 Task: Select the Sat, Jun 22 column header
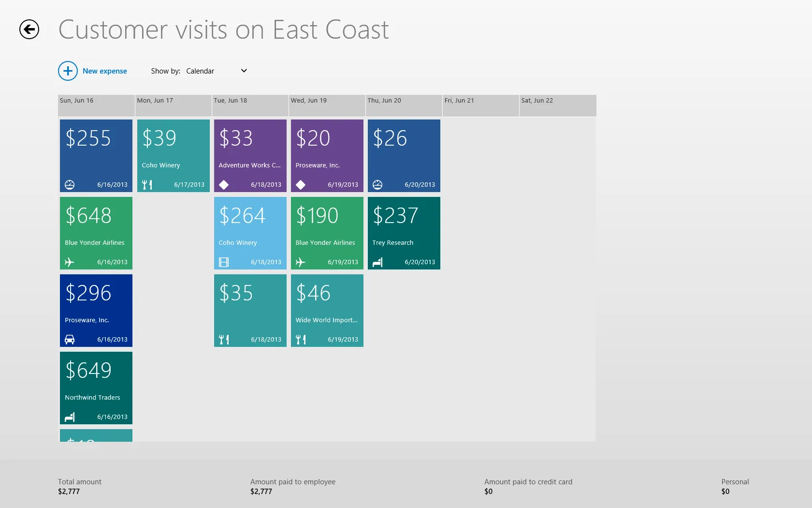(x=558, y=105)
